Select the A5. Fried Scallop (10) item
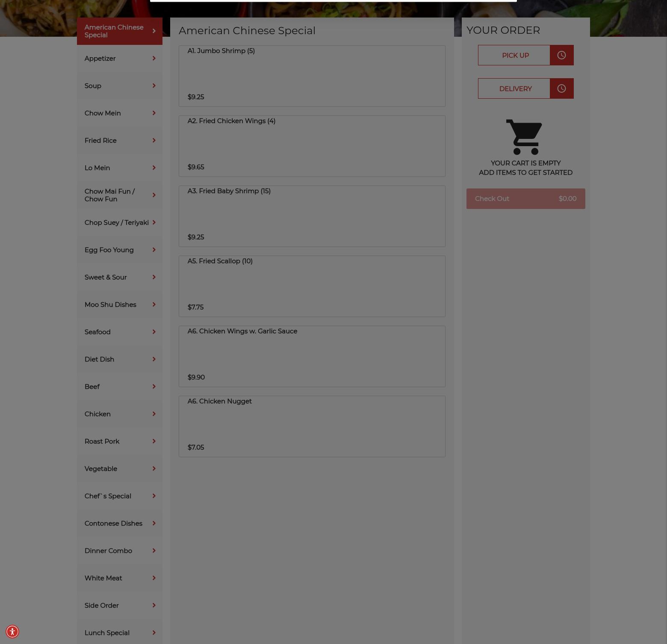667x644 pixels. pyautogui.click(x=312, y=286)
